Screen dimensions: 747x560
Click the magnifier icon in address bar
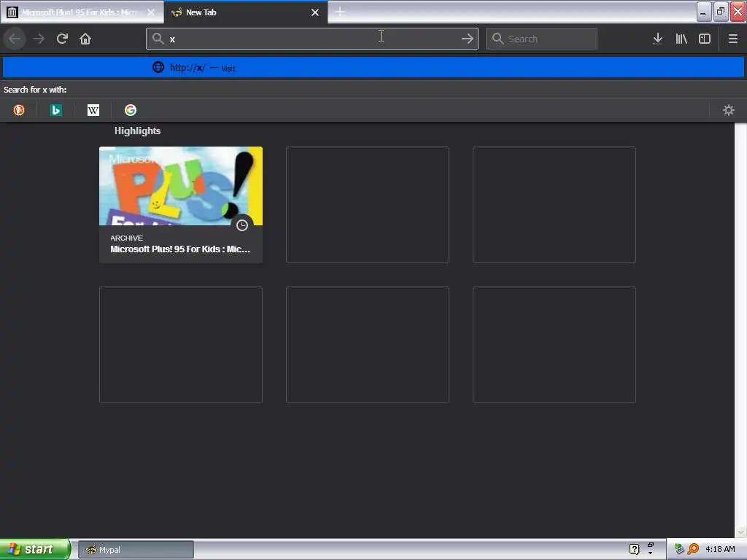pos(158,39)
